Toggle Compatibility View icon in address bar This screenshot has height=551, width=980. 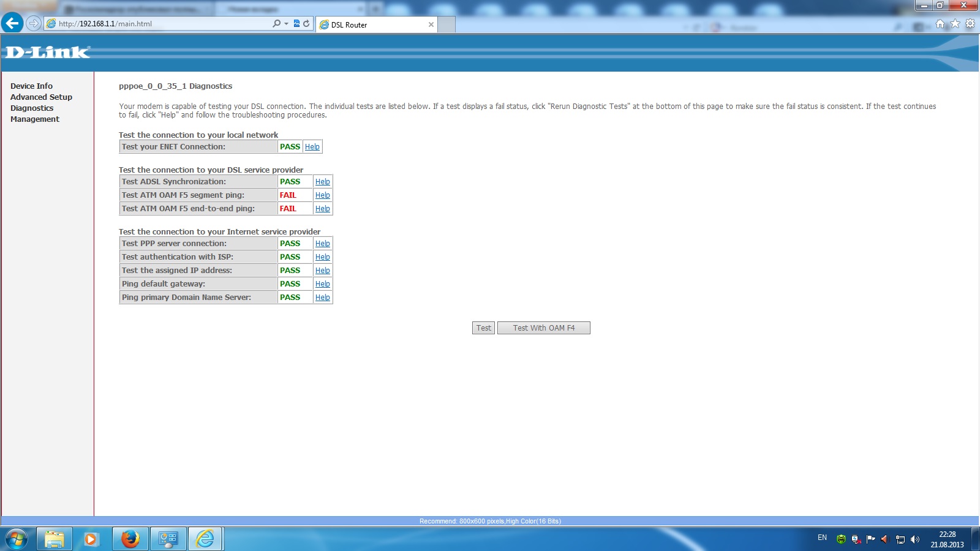297,24
